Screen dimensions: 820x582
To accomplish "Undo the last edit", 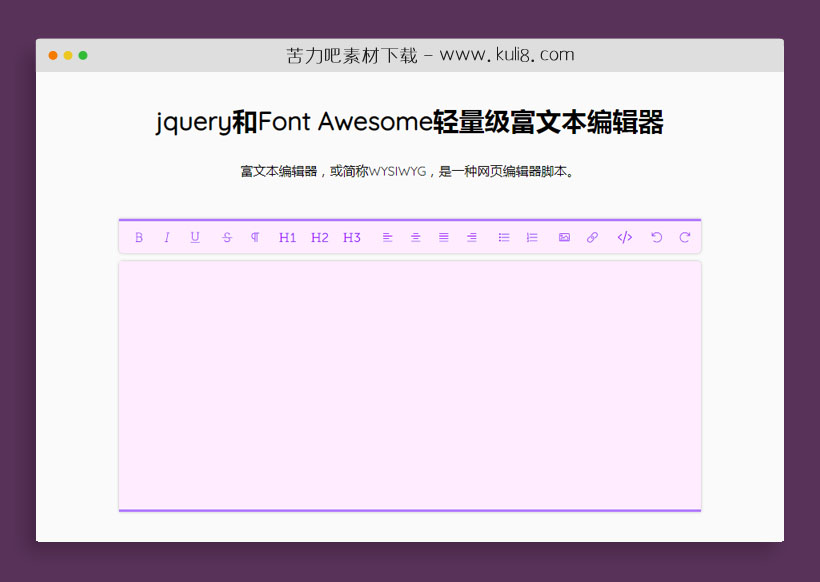I will point(656,237).
